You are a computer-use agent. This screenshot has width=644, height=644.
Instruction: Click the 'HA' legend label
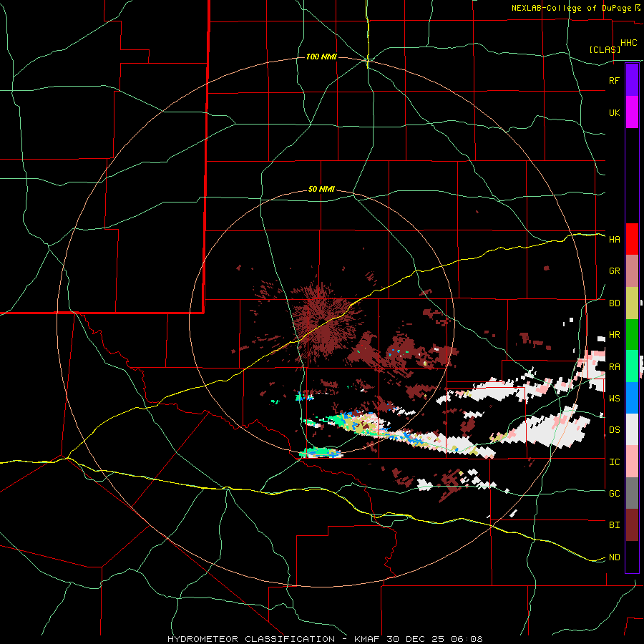point(614,240)
